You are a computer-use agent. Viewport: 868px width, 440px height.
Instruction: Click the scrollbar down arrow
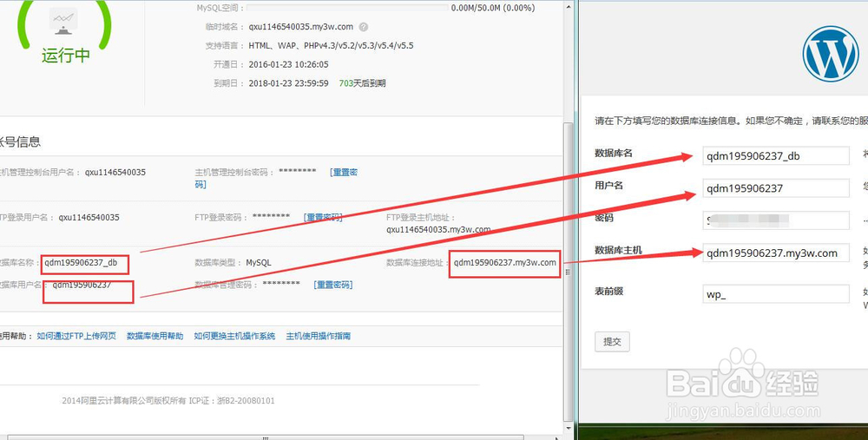tap(568, 429)
